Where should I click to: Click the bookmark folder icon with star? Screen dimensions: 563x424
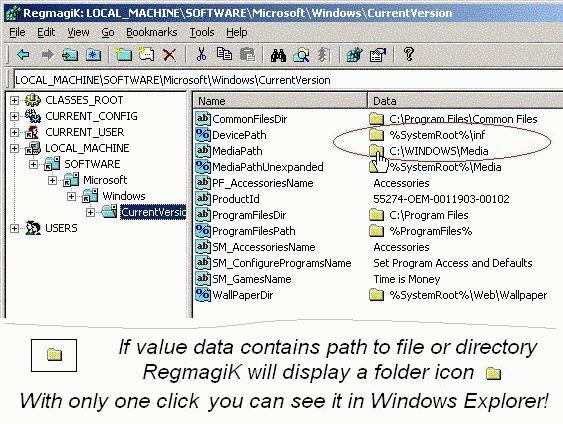point(93,55)
